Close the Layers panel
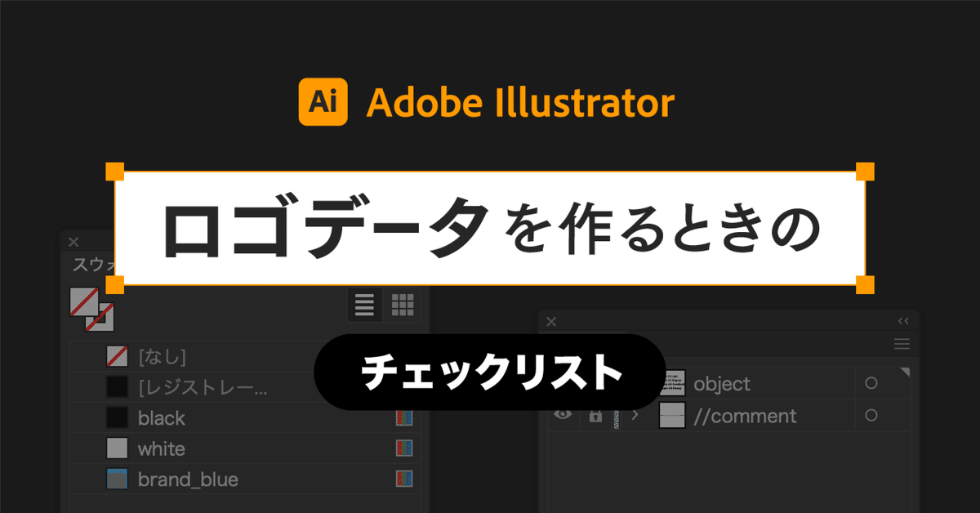The image size is (980, 513). point(551,322)
